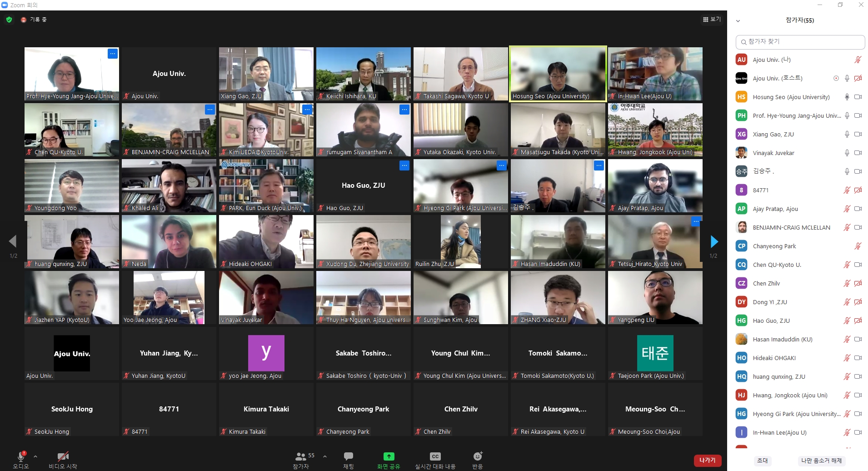Click the Taejoon Park avatar tile
This screenshot has width=868, height=471.
pos(655,353)
